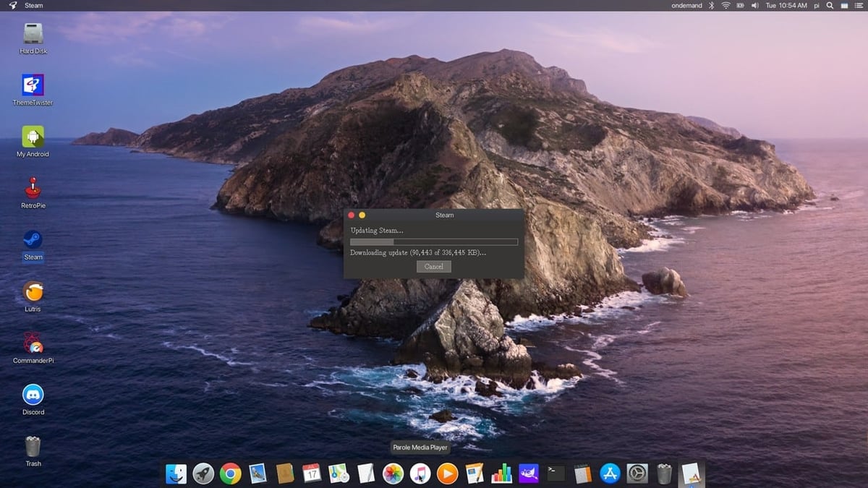The width and height of the screenshot is (868, 488).
Task: Launch the Terminal from the dock
Action: [x=556, y=474]
